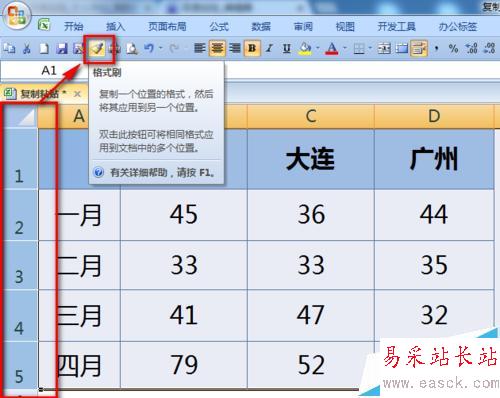Click Merge and Center icon
The height and width of the screenshot is (398, 500).
click(x=384, y=49)
